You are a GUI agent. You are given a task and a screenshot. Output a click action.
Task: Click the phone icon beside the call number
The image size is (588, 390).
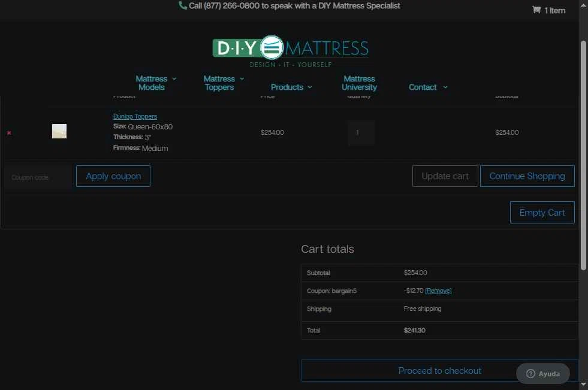point(183,5)
